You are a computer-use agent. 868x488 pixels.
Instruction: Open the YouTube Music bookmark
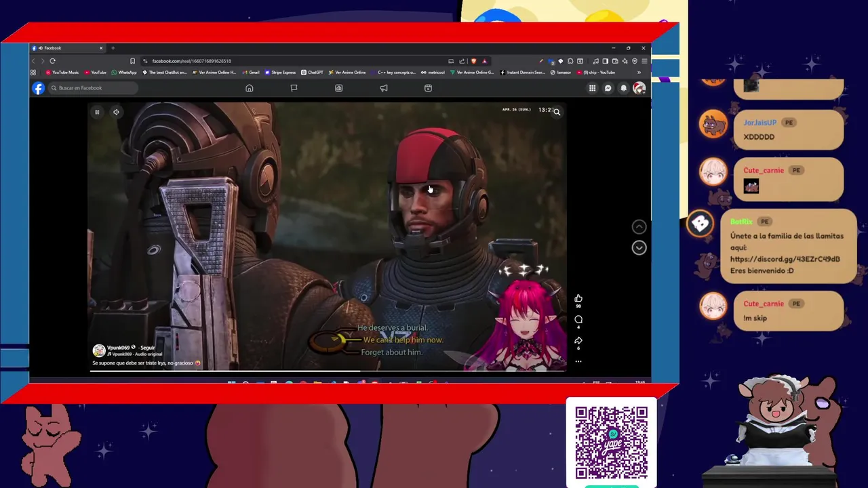(x=62, y=73)
